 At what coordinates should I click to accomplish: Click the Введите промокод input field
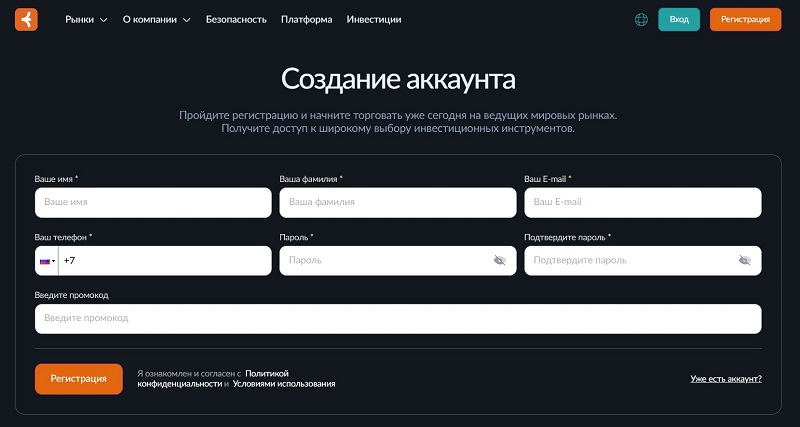coord(398,318)
